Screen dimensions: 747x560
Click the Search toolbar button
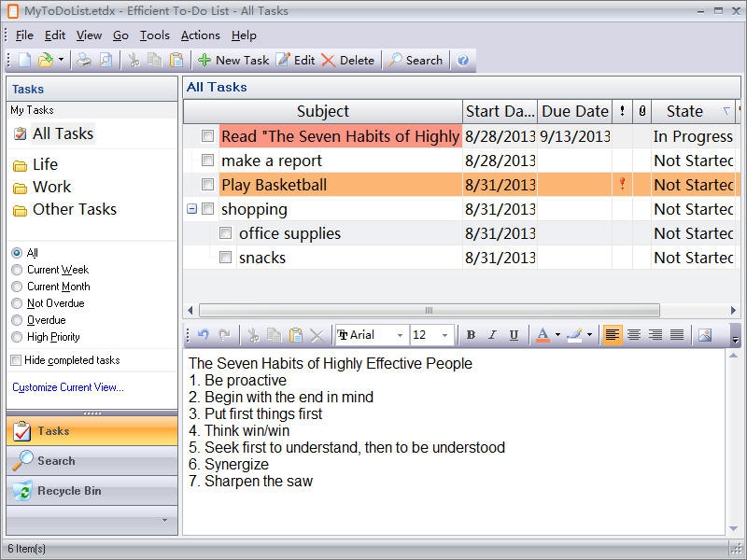click(416, 60)
